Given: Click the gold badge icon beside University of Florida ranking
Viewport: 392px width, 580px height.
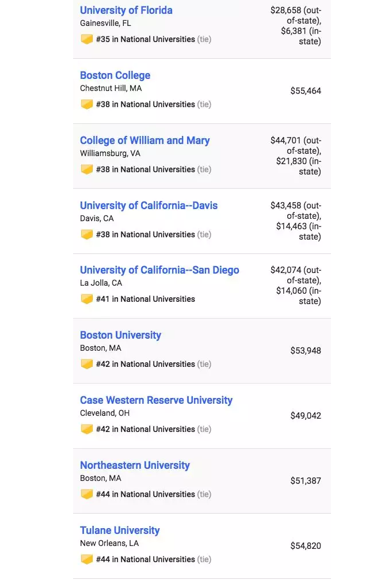Looking at the screenshot, I should point(87,39).
